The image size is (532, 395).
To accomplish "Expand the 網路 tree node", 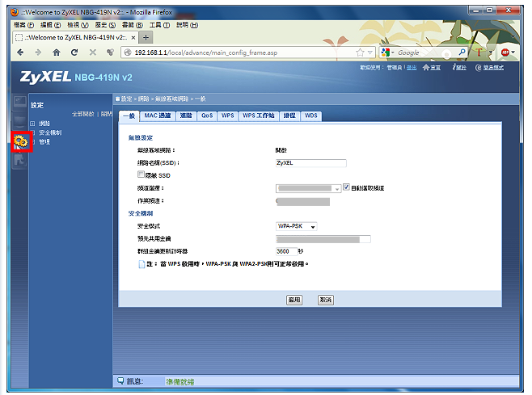I will click(32, 124).
